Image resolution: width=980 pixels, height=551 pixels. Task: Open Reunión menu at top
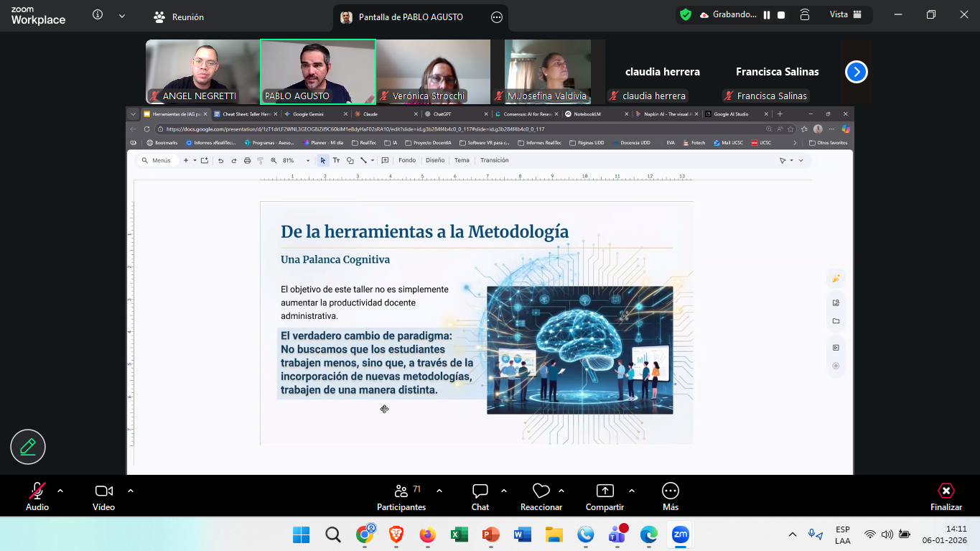pos(179,17)
